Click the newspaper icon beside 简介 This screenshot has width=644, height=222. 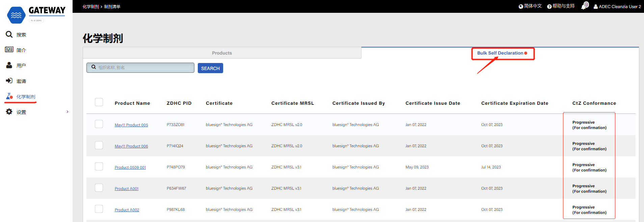pos(9,50)
